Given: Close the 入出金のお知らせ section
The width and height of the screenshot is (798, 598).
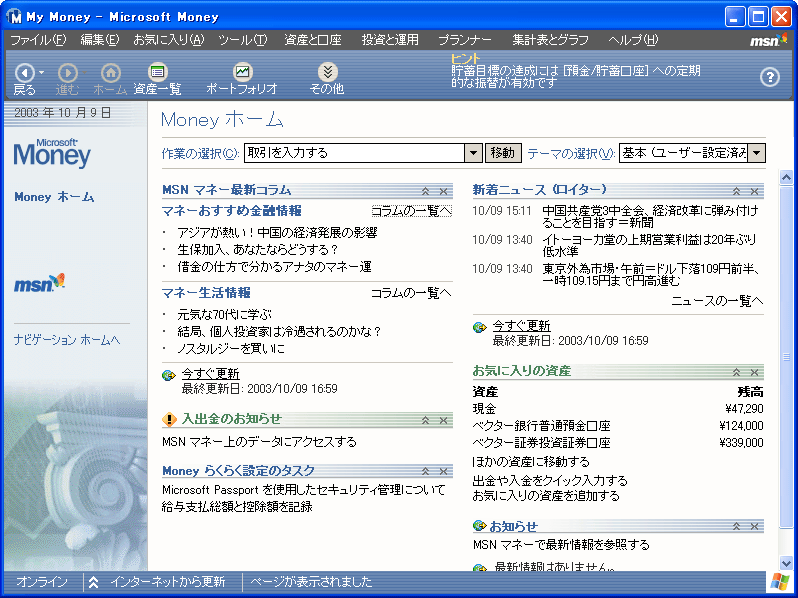Looking at the screenshot, I should 443,420.
